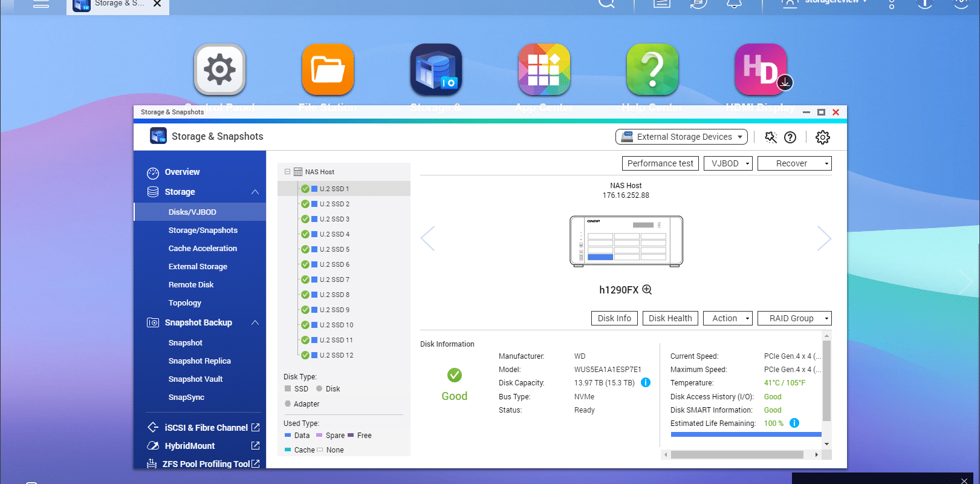Viewport: 980px width, 484px height.
Task: Show the Estimated Life Remaining info icon
Action: pos(794,423)
